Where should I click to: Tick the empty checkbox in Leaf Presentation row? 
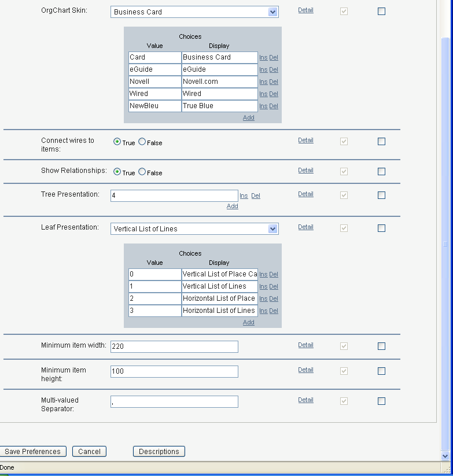point(381,228)
